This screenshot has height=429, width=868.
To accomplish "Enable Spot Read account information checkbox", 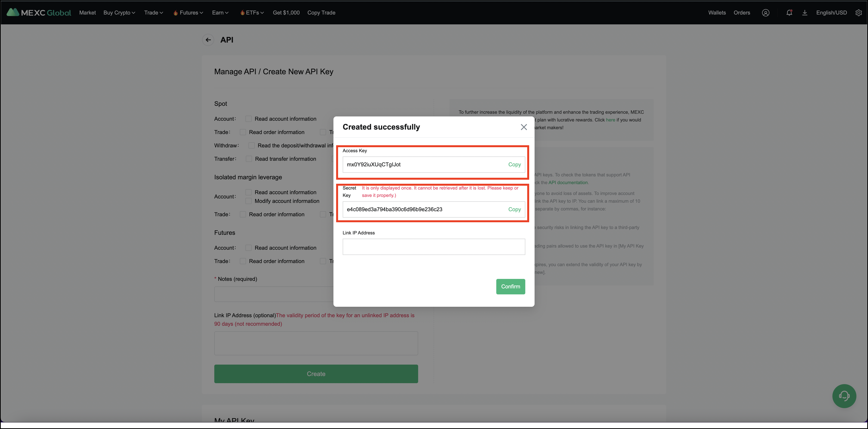I will (x=249, y=119).
